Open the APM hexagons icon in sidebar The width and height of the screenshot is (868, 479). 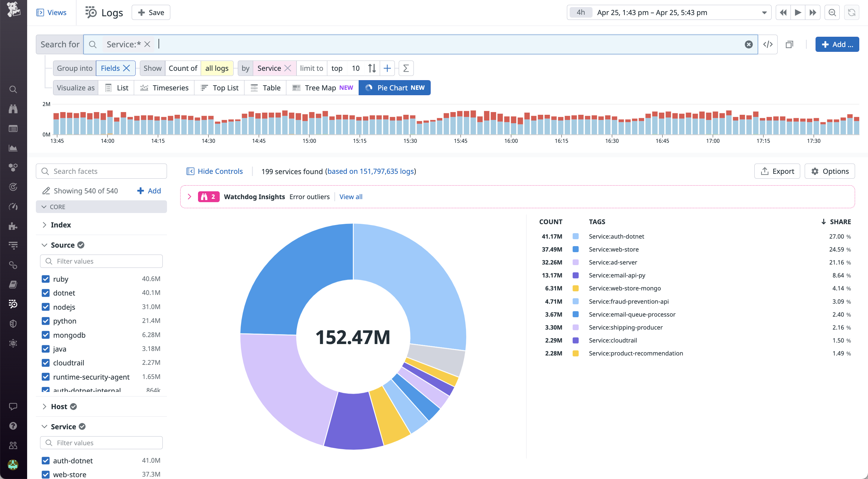click(13, 167)
